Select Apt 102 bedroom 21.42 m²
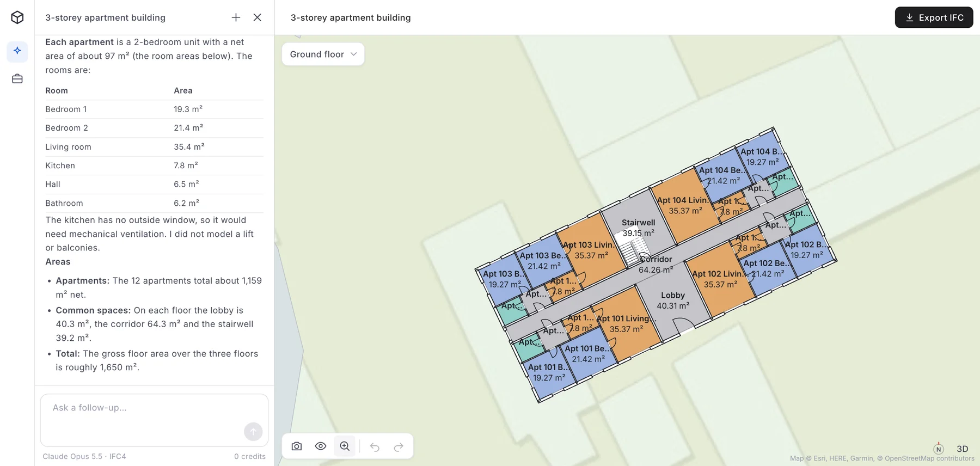 pos(768,268)
